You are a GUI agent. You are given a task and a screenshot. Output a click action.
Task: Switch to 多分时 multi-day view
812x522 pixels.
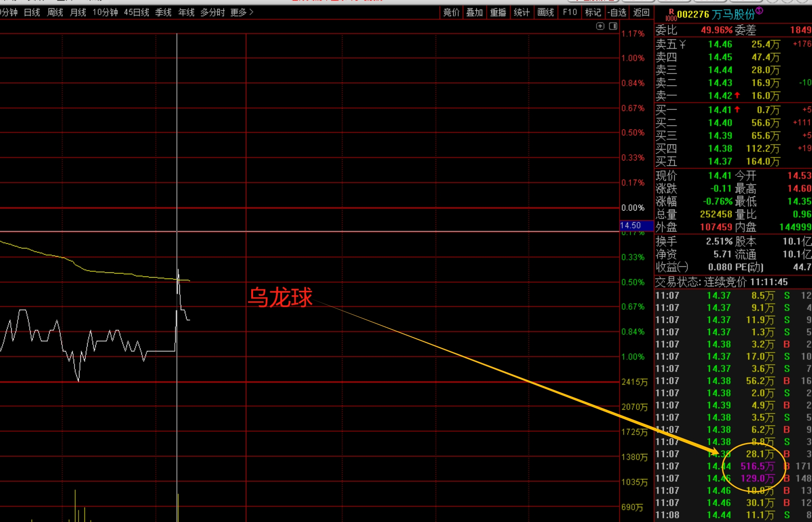(x=212, y=13)
